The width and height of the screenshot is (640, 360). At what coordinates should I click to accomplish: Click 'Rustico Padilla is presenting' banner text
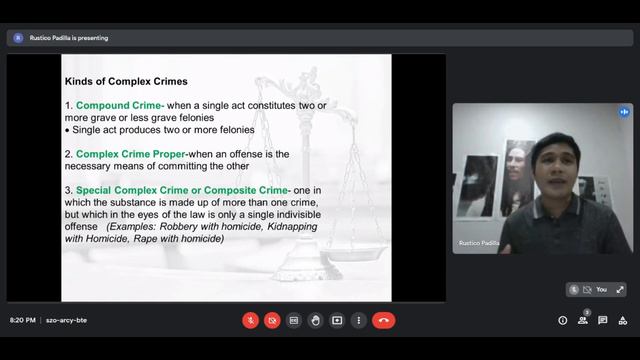pyautogui.click(x=69, y=38)
